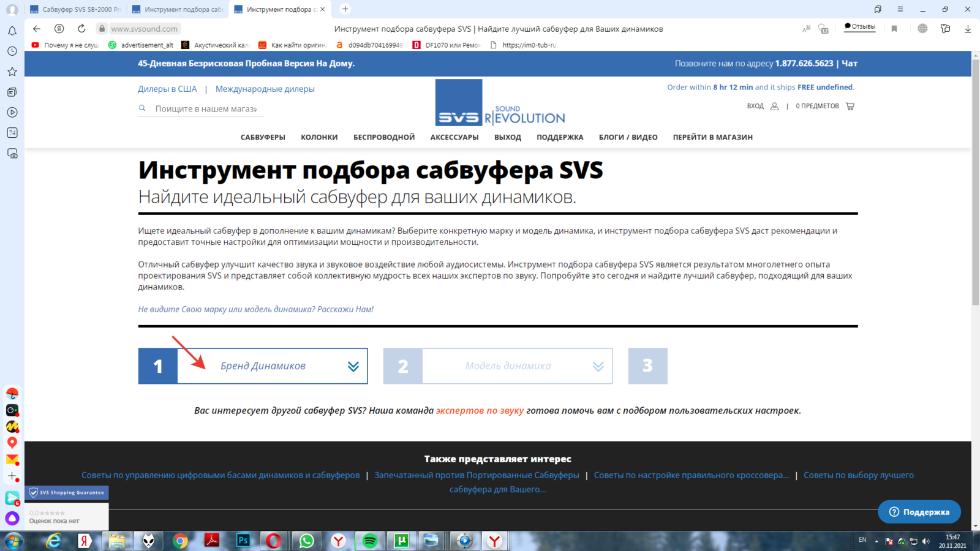Open the КОЛОНКИ menu
The image size is (980, 551).
coord(319,137)
